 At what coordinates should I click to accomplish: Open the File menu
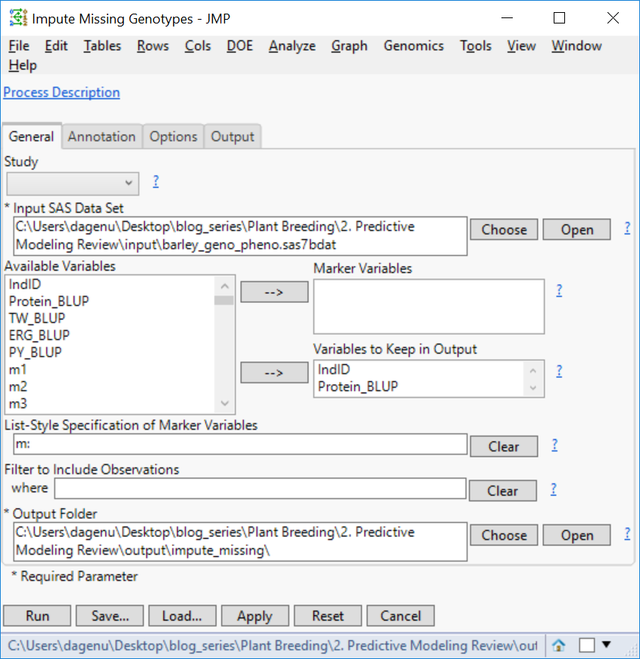click(x=19, y=46)
